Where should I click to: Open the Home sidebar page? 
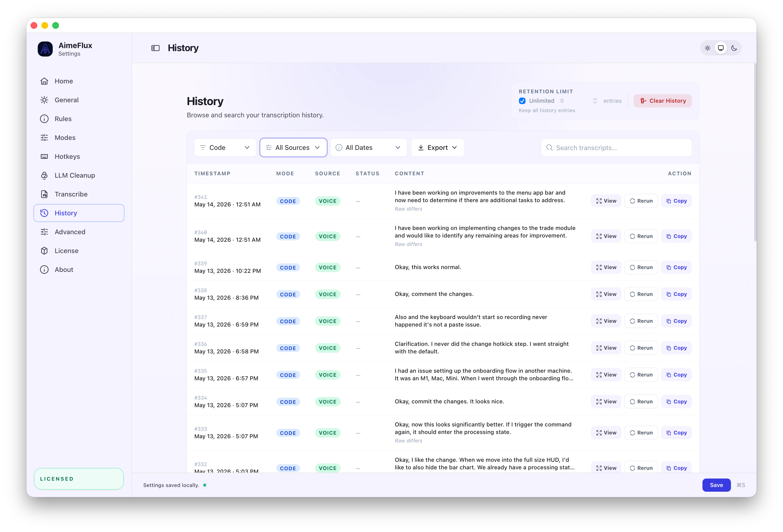79,81
